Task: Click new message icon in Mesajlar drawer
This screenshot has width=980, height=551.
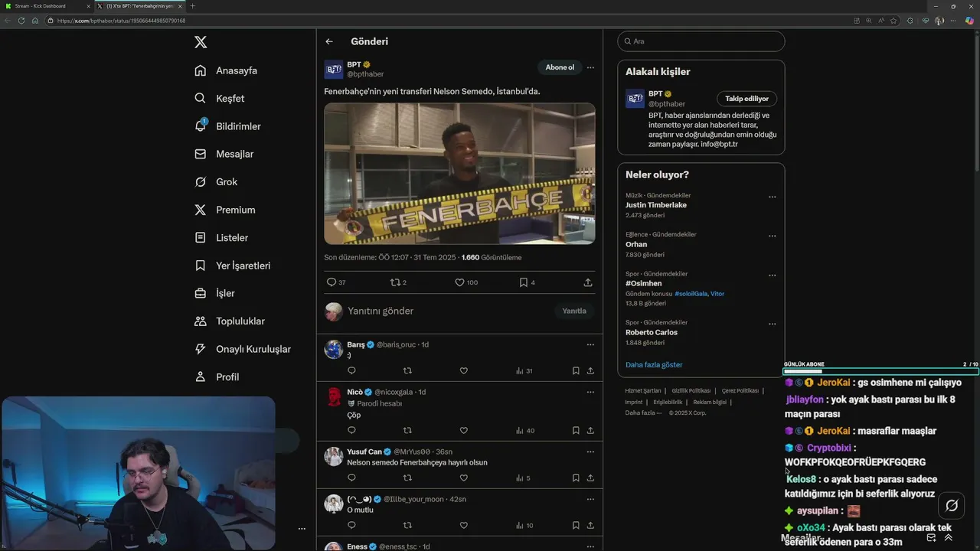Action: (x=931, y=538)
